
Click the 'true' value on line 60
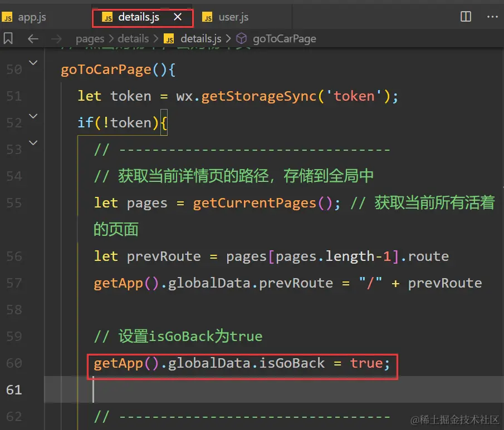tap(366, 363)
